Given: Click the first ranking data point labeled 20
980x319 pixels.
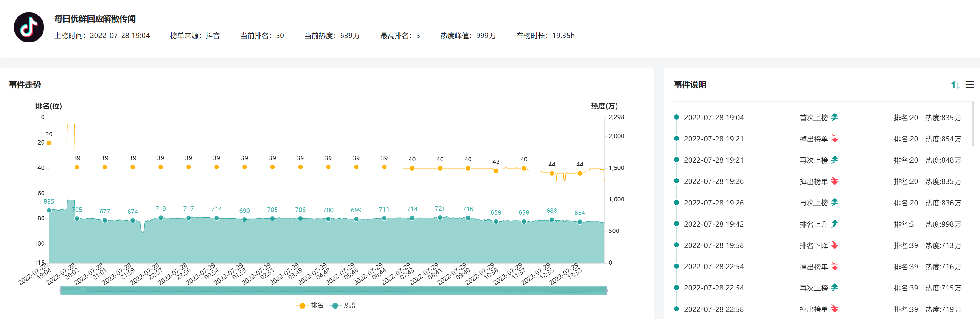Looking at the screenshot, I should point(49,143).
